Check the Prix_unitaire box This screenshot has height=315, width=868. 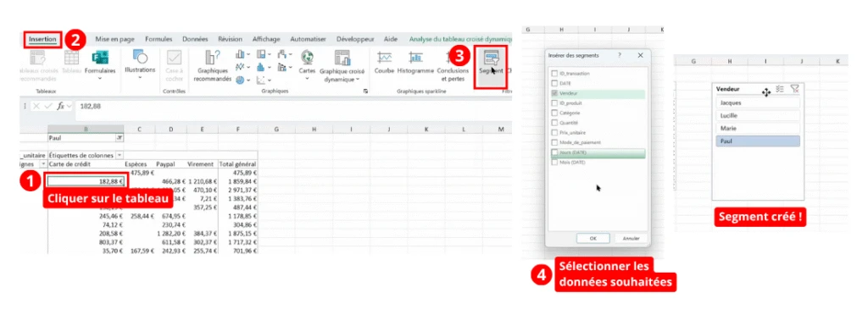pos(554,133)
